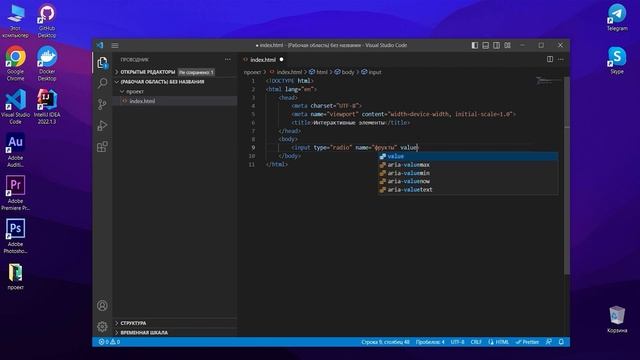The width and height of the screenshot is (640, 360).
Task: Open the Accounts menu icon
Action: pos(102,305)
